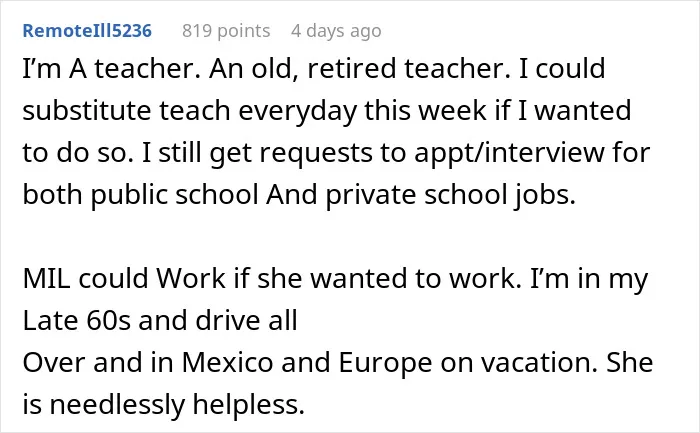Image resolution: width=700 pixels, height=433 pixels.
Task: Click the phrase 'wanted to work' in the second paragraph
Action: (416, 279)
